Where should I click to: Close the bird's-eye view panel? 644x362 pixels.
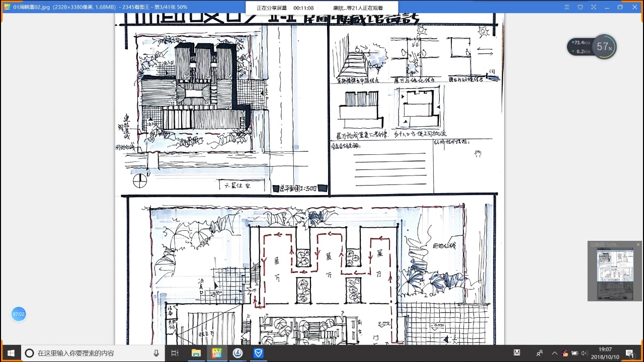[x=638, y=245]
